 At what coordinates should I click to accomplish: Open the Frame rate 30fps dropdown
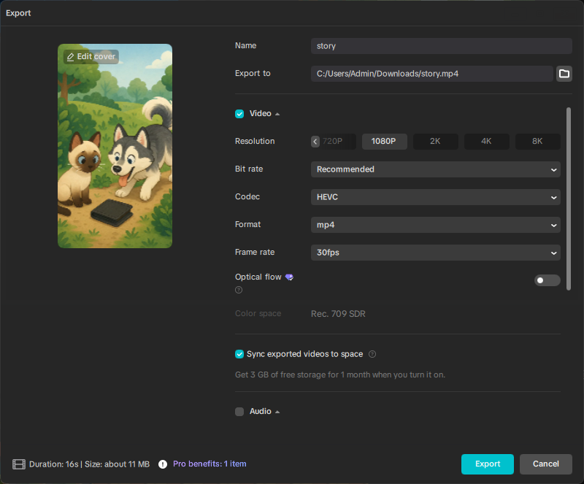[x=435, y=252]
